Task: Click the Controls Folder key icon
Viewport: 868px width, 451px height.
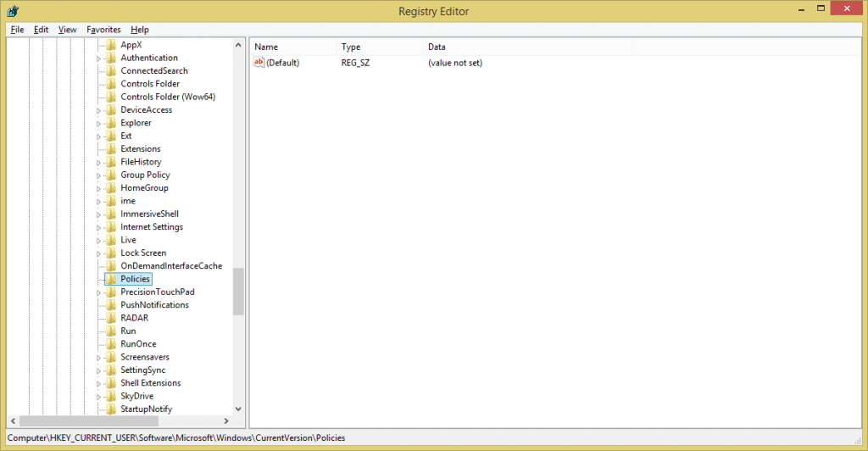Action: click(111, 84)
